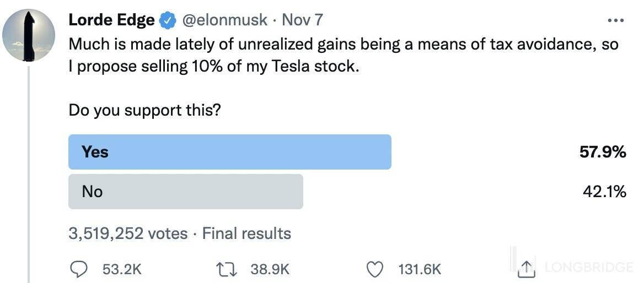Select the No poll option bar
The image size is (644, 283).
(185, 192)
